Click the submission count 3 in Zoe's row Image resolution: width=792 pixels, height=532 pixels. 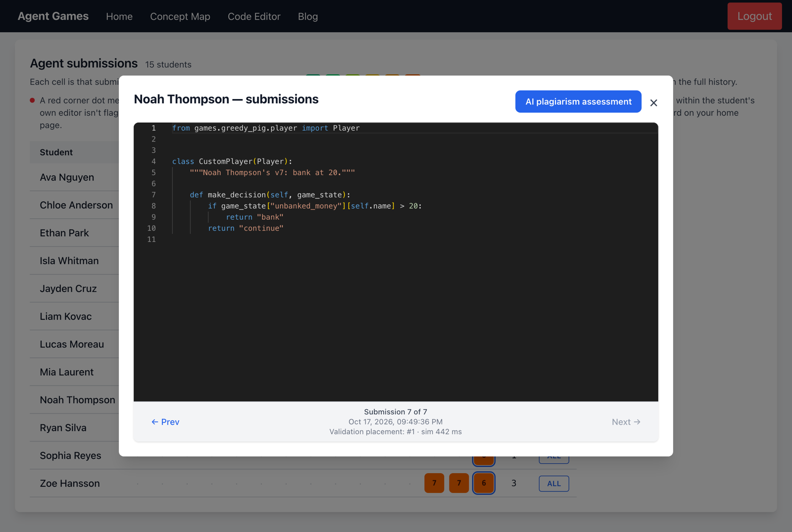[514, 483]
